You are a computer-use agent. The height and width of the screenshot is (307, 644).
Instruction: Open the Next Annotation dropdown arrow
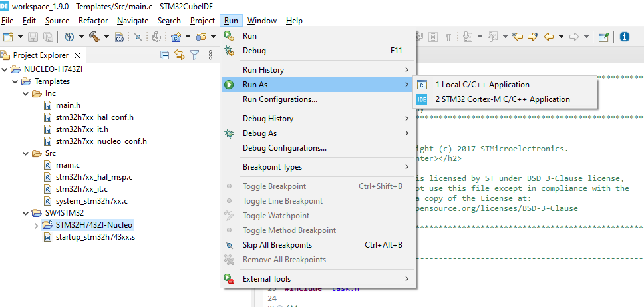[480, 37]
